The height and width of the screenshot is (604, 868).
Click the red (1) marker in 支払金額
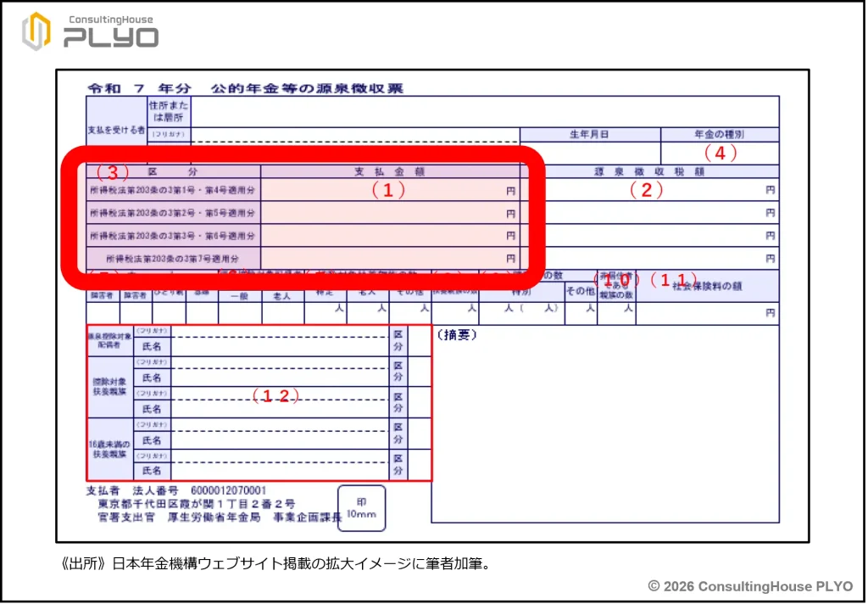(389, 191)
